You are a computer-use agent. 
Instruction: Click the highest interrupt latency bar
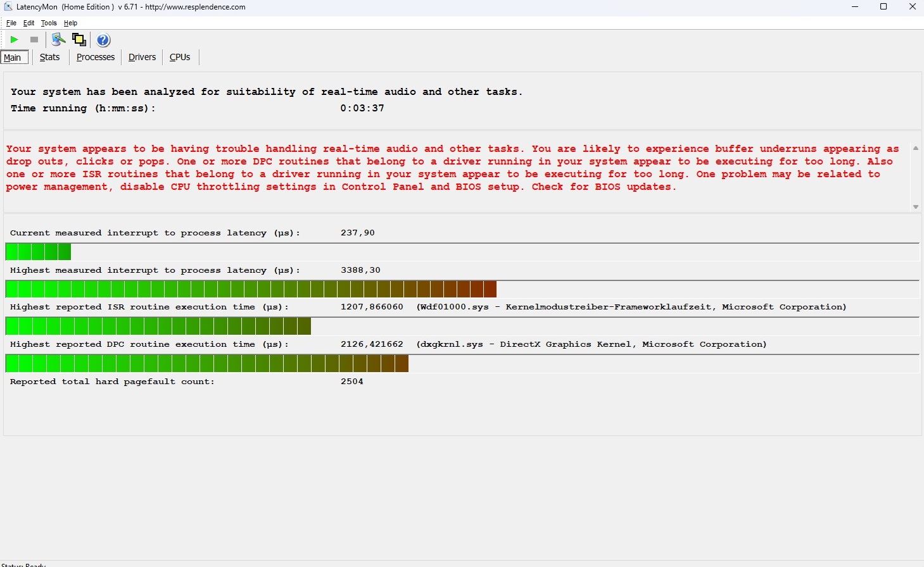462,289
